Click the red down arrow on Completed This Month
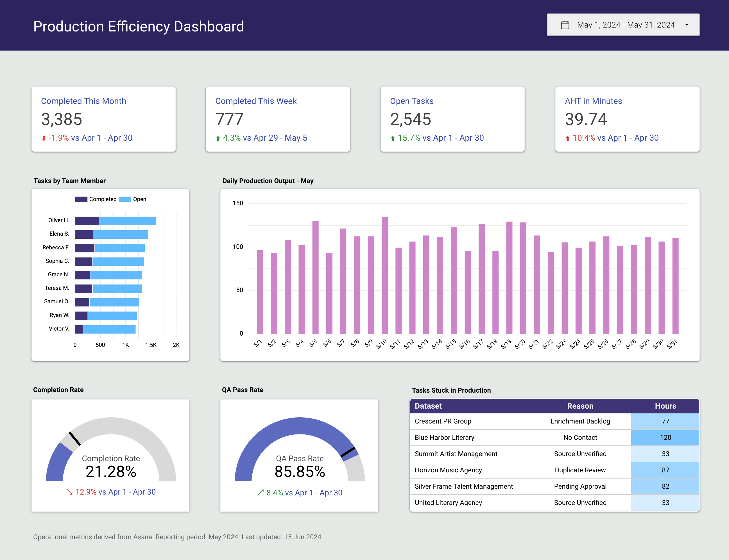This screenshot has width=729, height=560. click(x=44, y=138)
